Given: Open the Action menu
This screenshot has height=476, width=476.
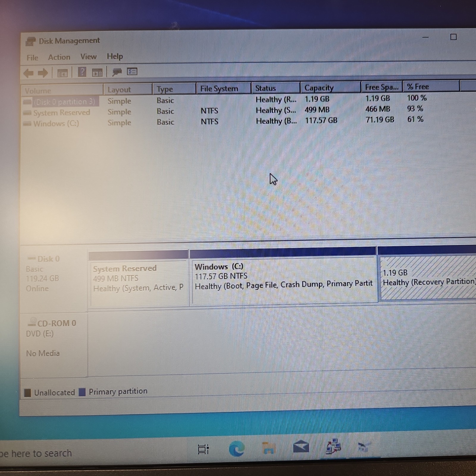Looking at the screenshot, I should point(59,57).
